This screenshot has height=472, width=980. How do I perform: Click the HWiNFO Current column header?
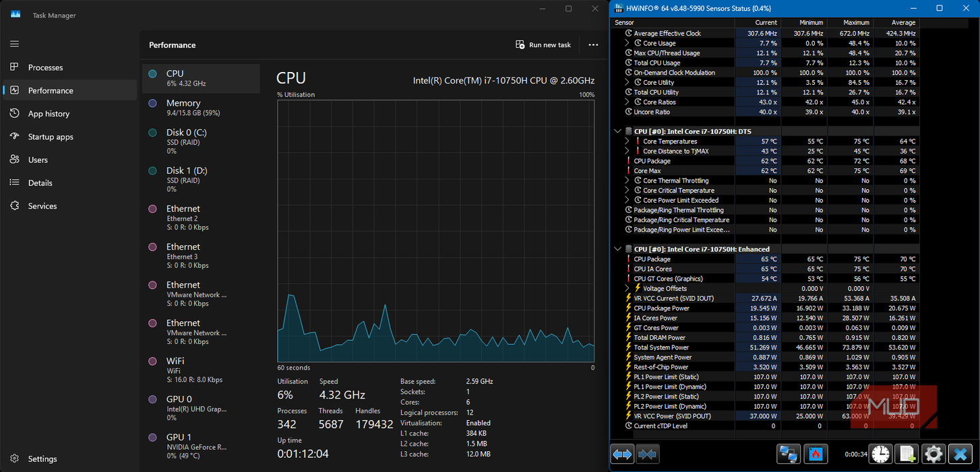pyautogui.click(x=758, y=22)
